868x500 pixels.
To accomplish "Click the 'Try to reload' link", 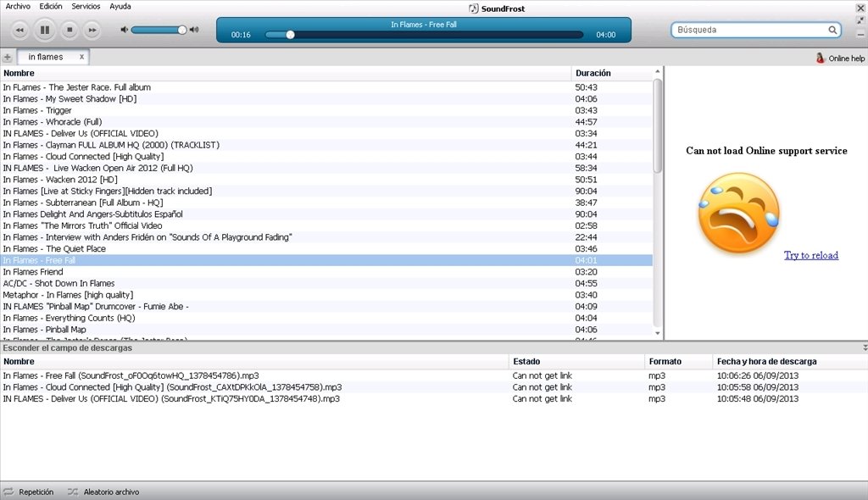I will 811,255.
